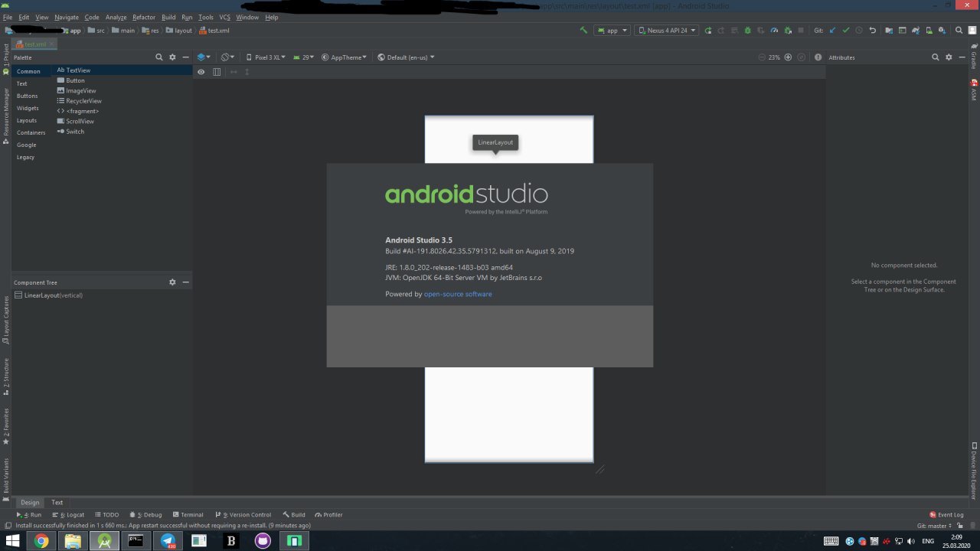Switch to the Text tab

click(57, 502)
